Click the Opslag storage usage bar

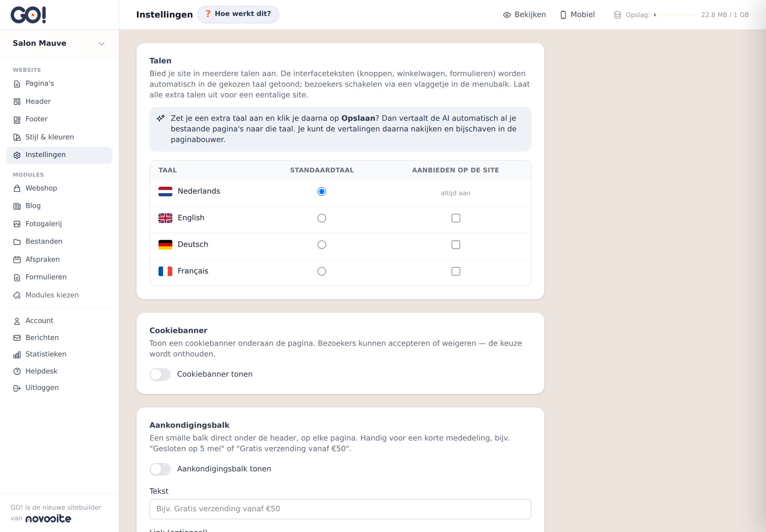coord(675,15)
